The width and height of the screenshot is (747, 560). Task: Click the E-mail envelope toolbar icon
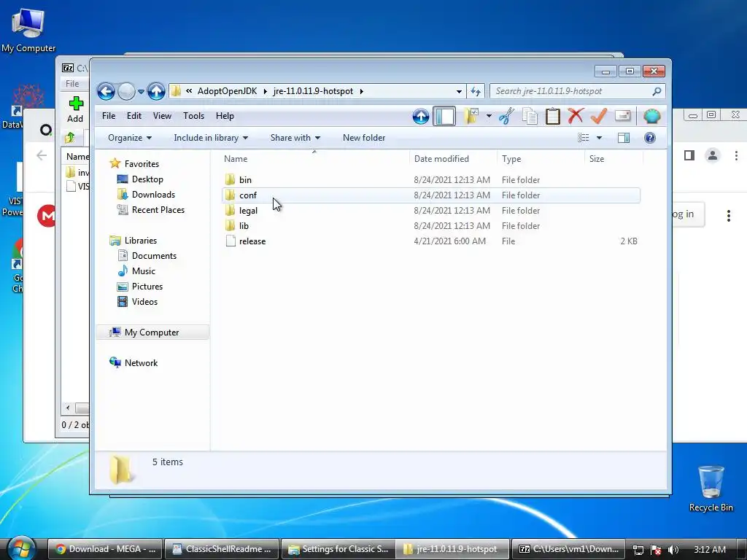pos(623,116)
